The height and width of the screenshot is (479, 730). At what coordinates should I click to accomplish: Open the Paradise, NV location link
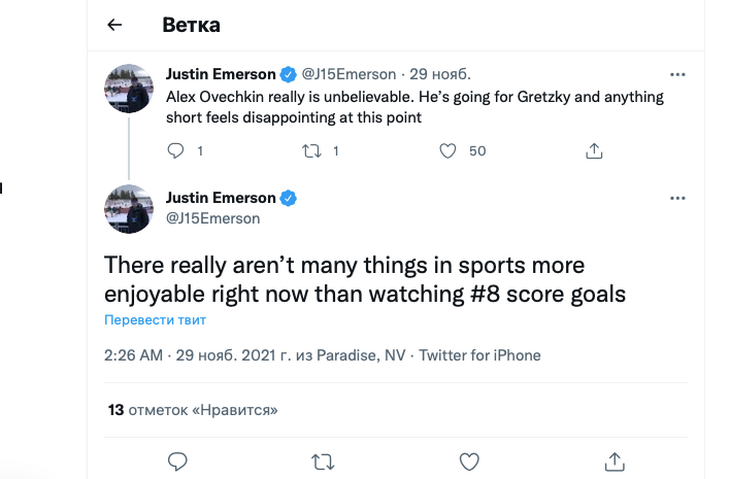pos(354,355)
